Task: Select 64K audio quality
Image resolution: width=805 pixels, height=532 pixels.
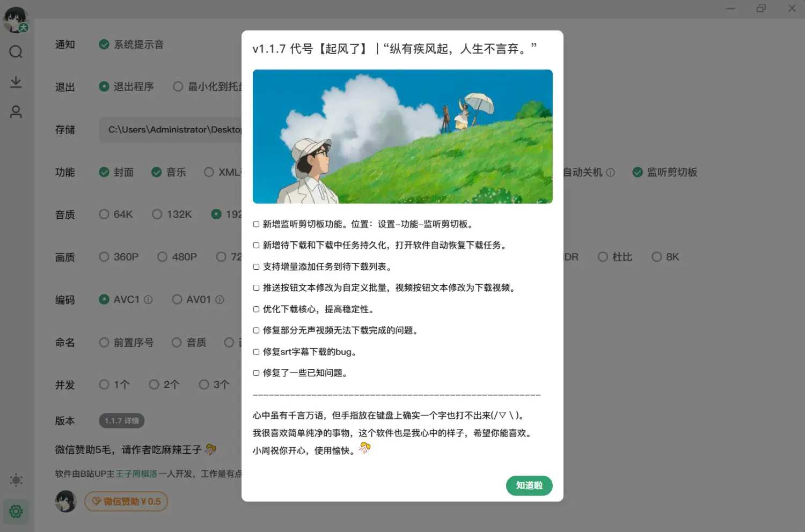Action: (116, 215)
